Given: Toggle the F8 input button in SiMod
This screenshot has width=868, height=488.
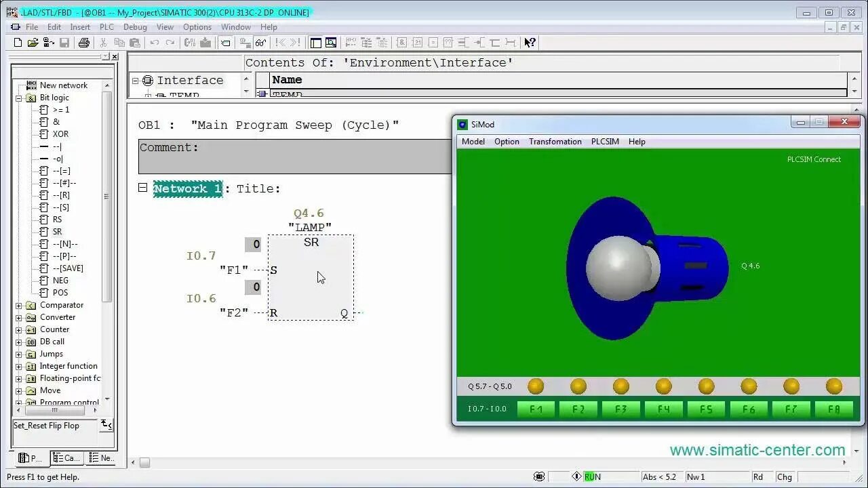Looking at the screenshot, I should [834, 409].
